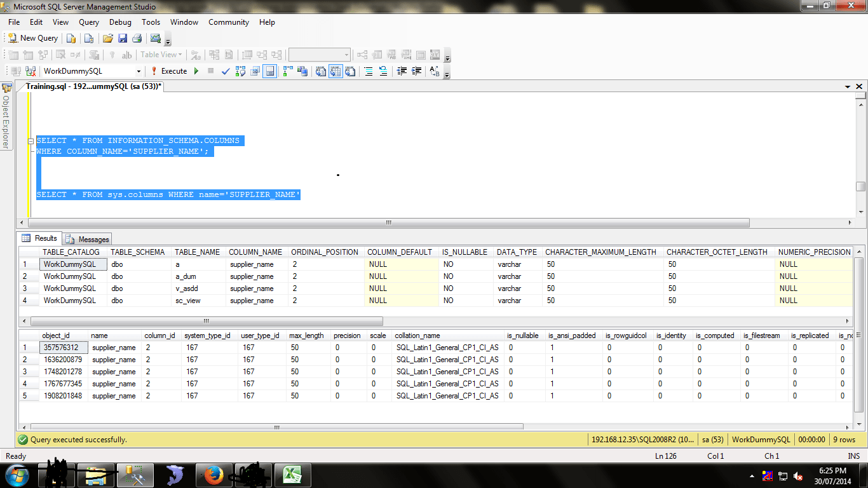Select the collation_name column header
This screenshot has height=488, width=868.
(448, 335)
